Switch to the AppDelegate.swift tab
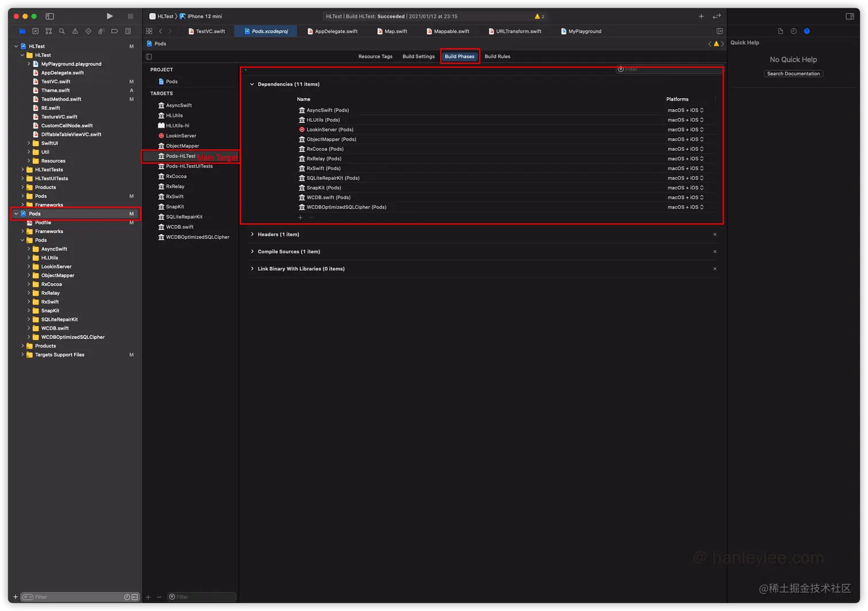This screenshot has height=611, width=868. 332,31
